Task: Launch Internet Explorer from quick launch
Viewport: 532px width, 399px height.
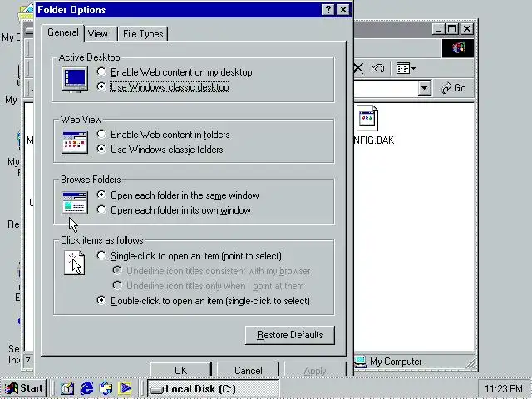Action: (86, 388)
